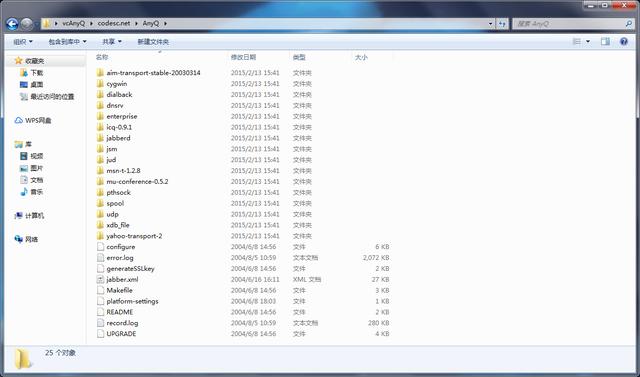
Task: Open the help question mark icon
Action: pos(624,41)
